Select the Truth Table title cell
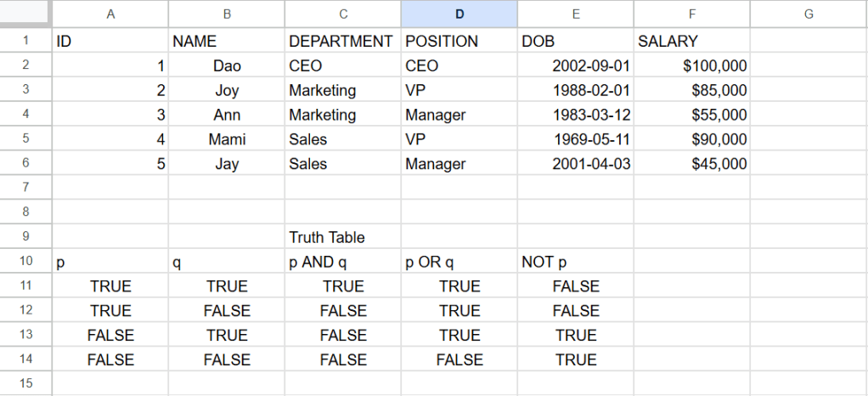Image resolution: width=868 pixels, height=396 pixels. (342, 237)
